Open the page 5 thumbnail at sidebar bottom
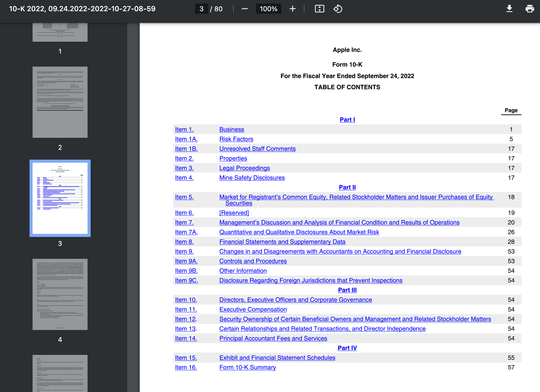540x392 pixels. 60,373
